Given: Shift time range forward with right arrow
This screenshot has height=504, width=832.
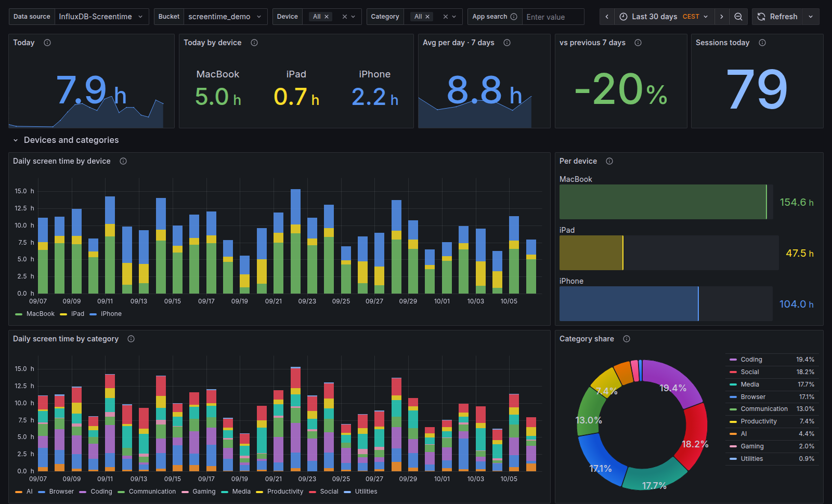Looking at the screenshot, I should coord(722,17).
